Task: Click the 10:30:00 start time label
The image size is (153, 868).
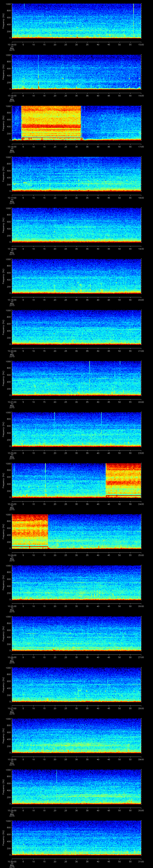Action: (x=12, y=862)
